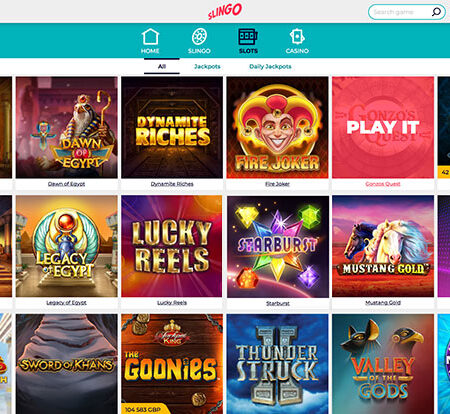Click the search magnifier icon

click(x=436, y=12)
